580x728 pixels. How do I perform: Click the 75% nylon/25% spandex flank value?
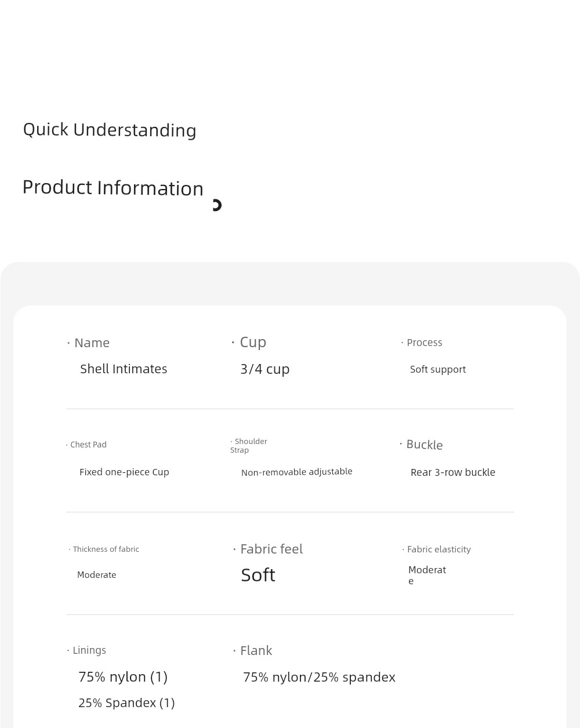319,678
